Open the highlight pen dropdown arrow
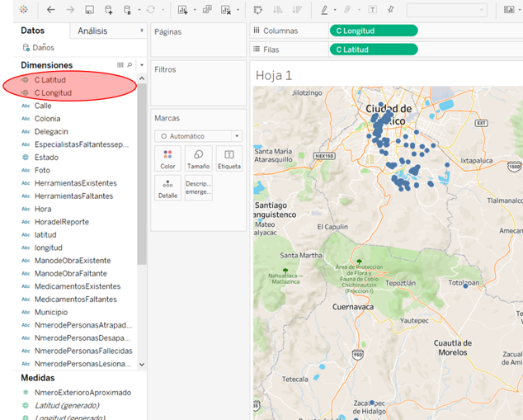Image resolution: width=523 pixels, height=420 pixels. point(335,10)
